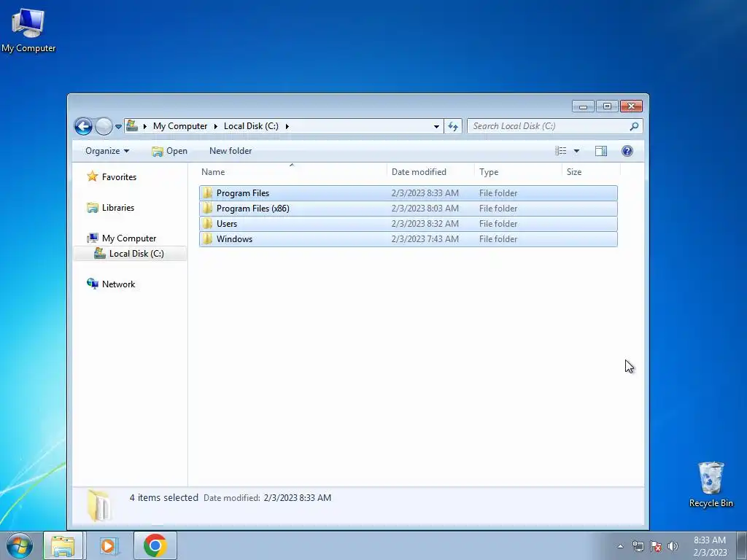747x560 pixels.
Task: Click the folder thumbnail in details pane
Action: (x=98, y=505)
